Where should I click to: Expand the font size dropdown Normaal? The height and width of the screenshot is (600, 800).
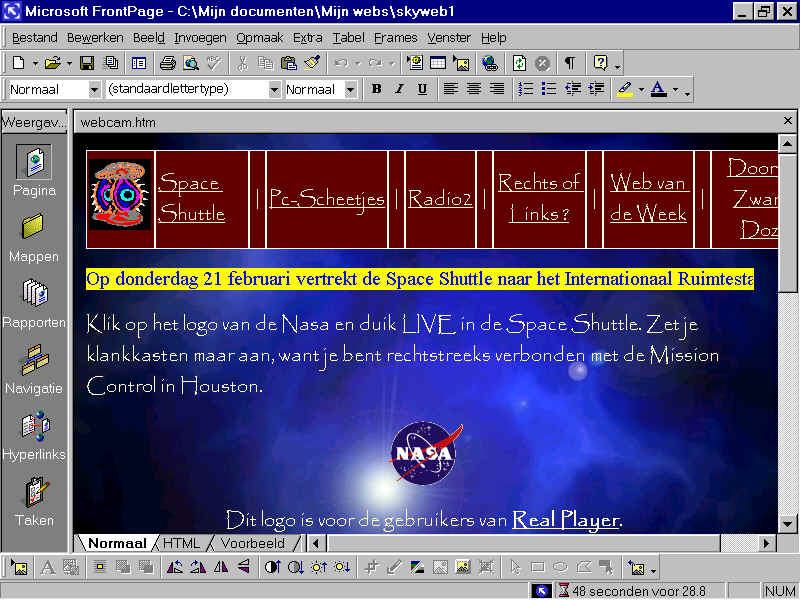tap(350, 90)
